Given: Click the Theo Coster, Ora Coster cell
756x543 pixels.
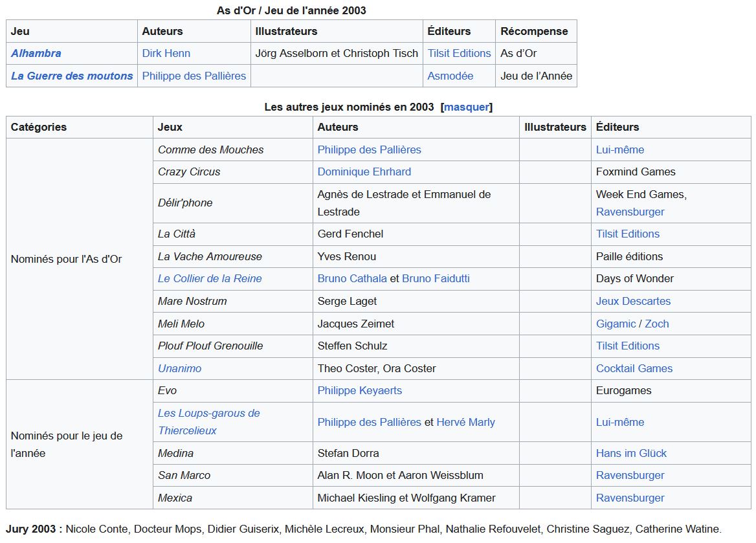Looking at the screenshot, I should point(416,369).
